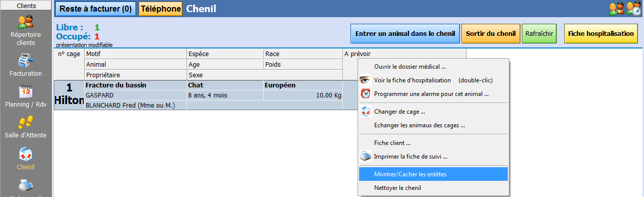Select Imprimer la fiche de suivi
Viewport: 644px width, 197px height.
coord(434,157)
